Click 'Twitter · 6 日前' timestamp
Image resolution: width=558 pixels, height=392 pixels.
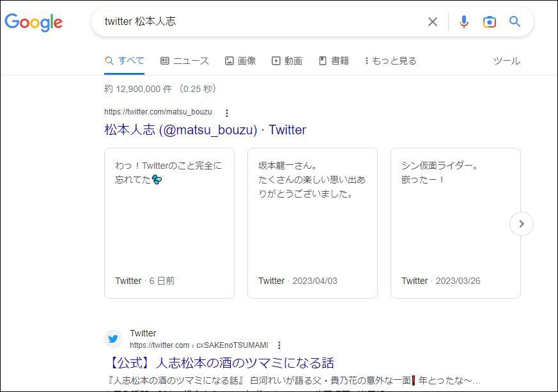(145, 281)
